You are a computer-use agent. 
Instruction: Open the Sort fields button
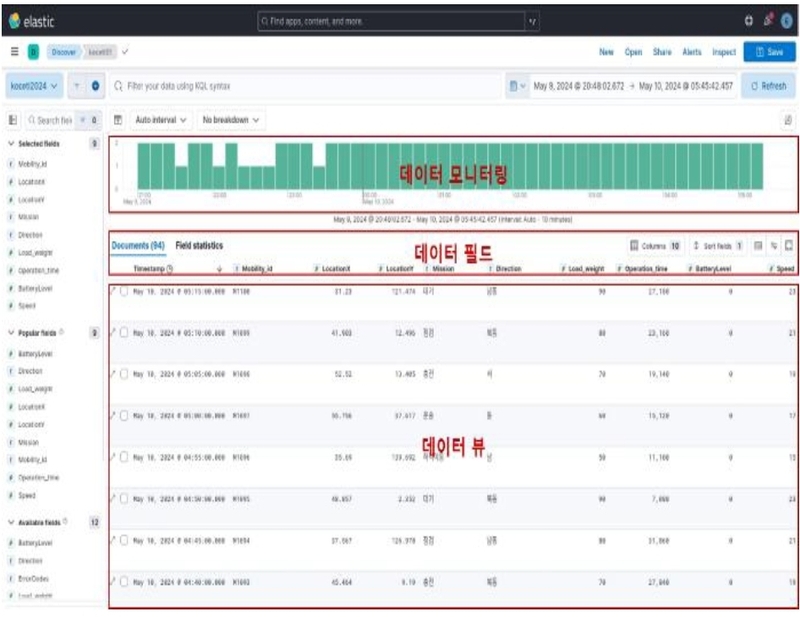click(717, 246)
